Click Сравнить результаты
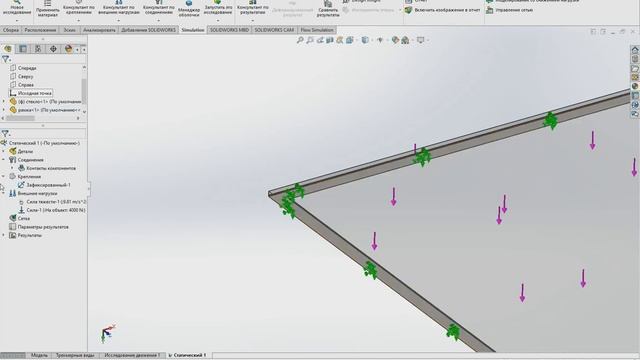 tap(328, 9)
